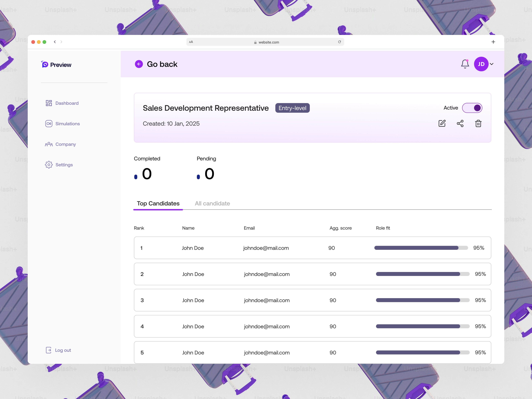Click role fit bar for rank 1

point(421,248)
